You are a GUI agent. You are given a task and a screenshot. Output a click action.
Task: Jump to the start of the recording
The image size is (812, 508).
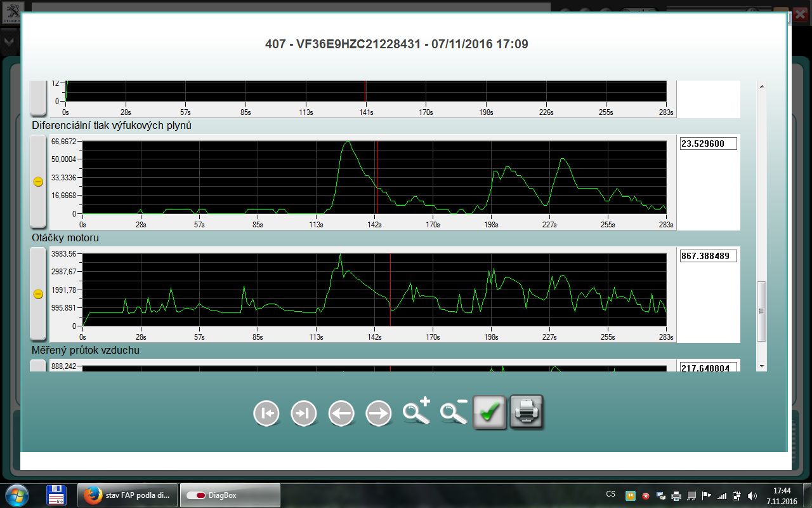click(266, 413)
